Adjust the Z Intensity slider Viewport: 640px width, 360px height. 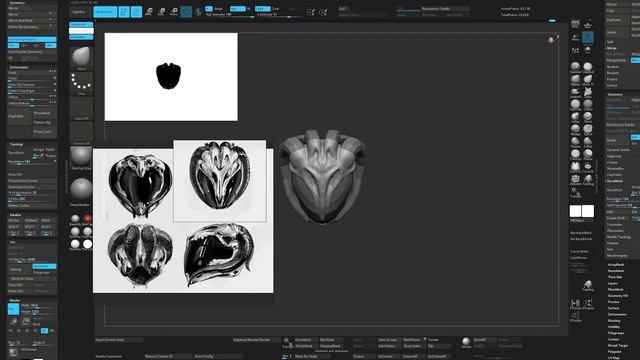280,15
